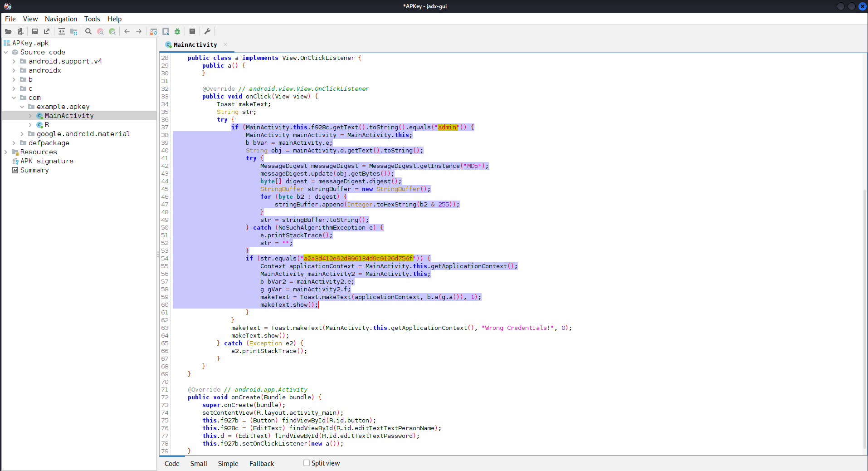The width and height of the screenshot is (868, 471).
Task: Open the APK signature item
Action: point(47,161)
